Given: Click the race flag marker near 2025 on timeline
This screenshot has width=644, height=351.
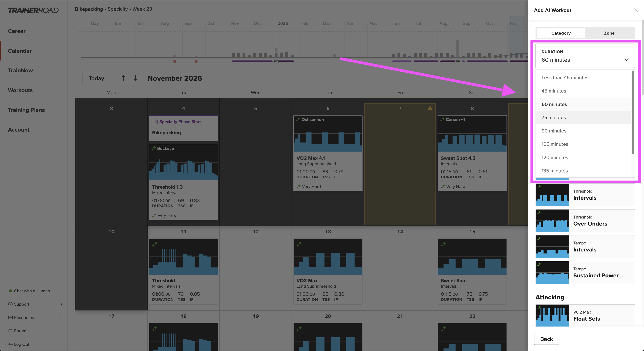Looking at the screenshot, I should click(x=276, y=61).
